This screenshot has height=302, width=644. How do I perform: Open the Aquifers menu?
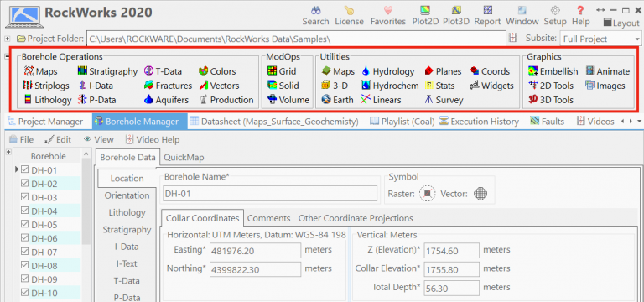166,100
